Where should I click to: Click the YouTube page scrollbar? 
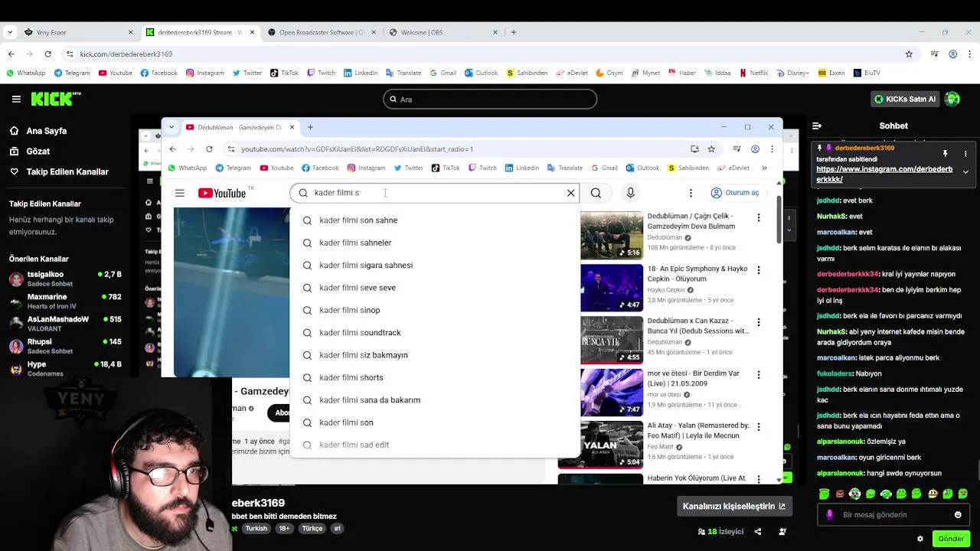pos(779,220)
